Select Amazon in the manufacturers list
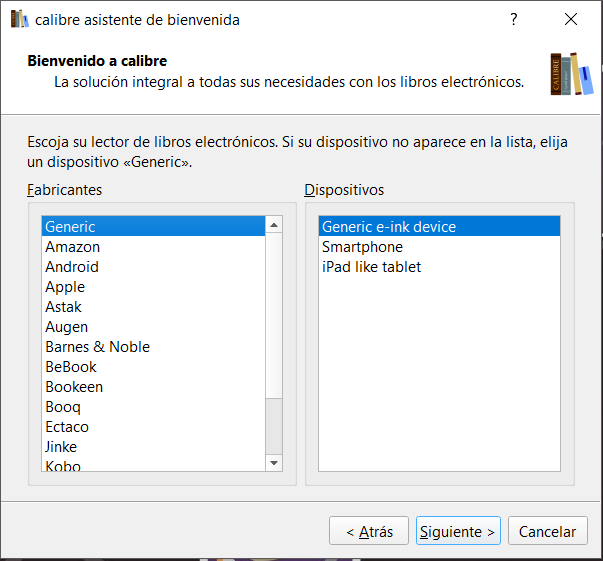This screenshot has height=561, width=603. [73, 247]
